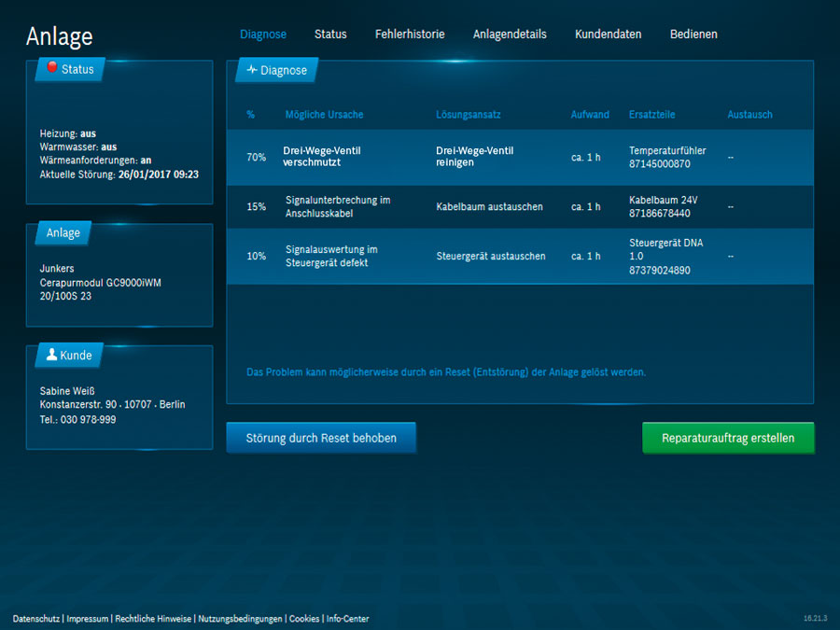Image resolution: width=840 pixels, height=630 pixels.
Task: Open Rechtliche Hinweise footer link
Action: click(153, 619)
